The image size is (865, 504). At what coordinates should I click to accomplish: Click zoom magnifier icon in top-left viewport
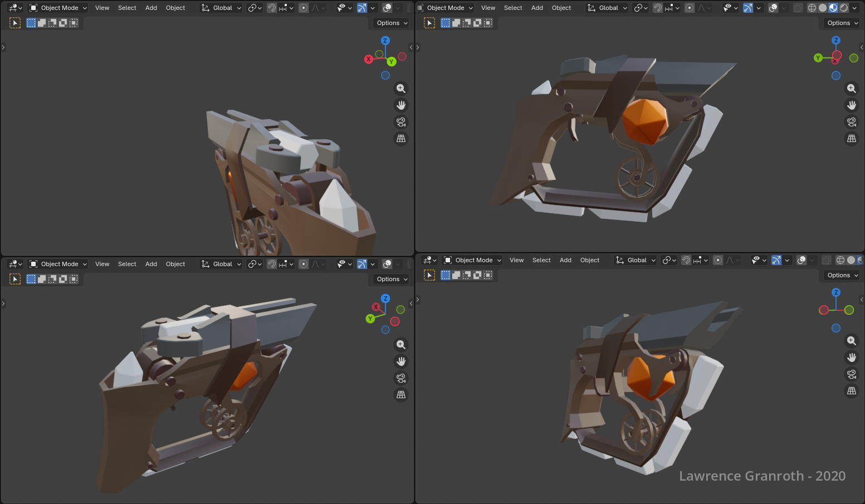[400, 89]
